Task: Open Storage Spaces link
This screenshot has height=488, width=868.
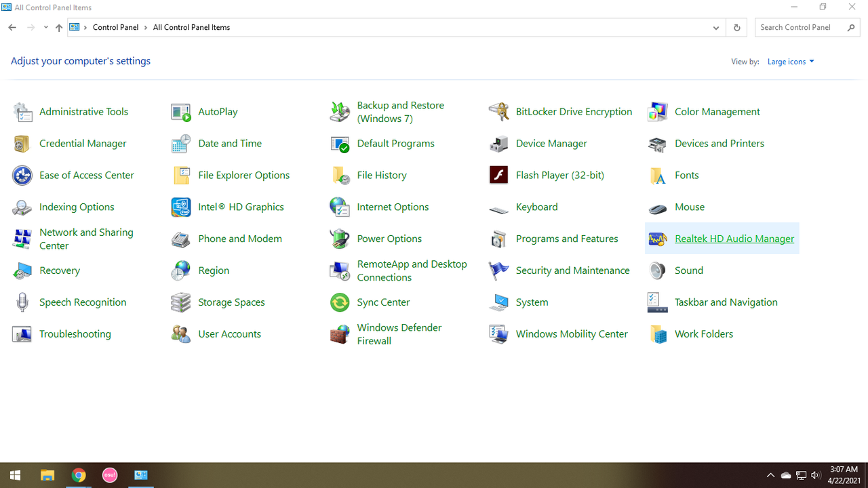Action: [232, 302]
